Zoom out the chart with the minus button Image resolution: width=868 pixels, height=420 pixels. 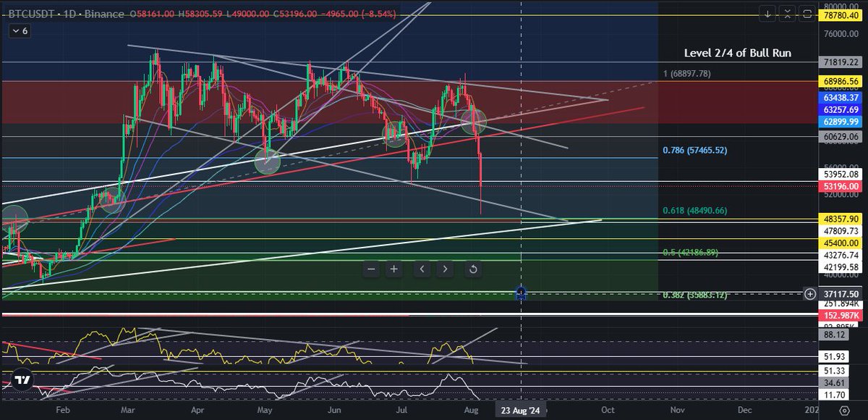371,269
